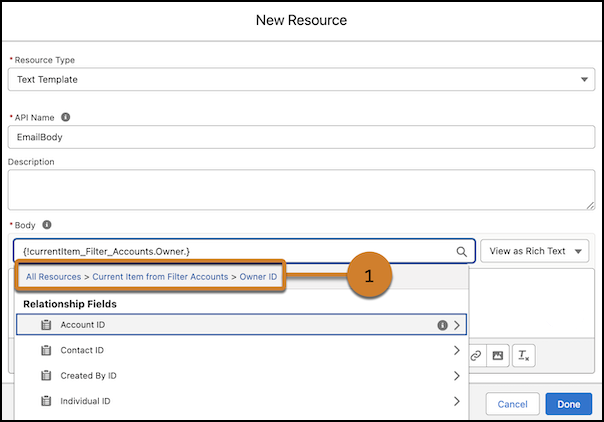Click the search magnifier icon in Body field
The height and width of the screenshot is (422, 604).
461,251
